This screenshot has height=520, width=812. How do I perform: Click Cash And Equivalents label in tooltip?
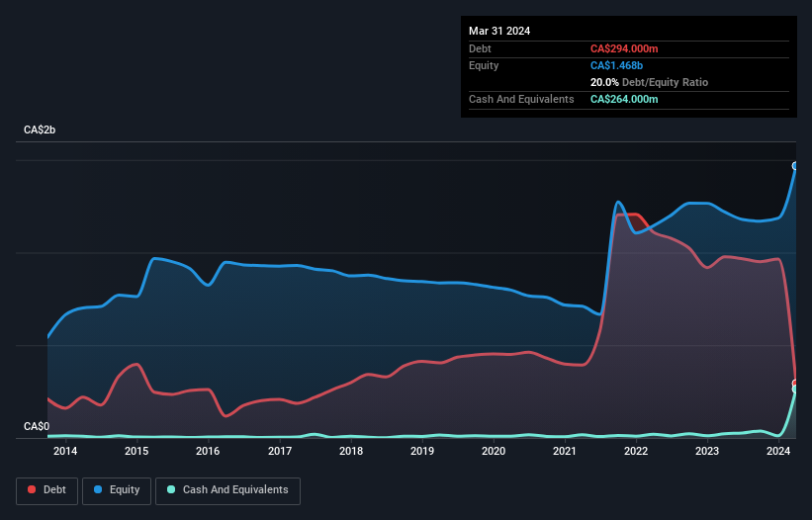(521, 99)
